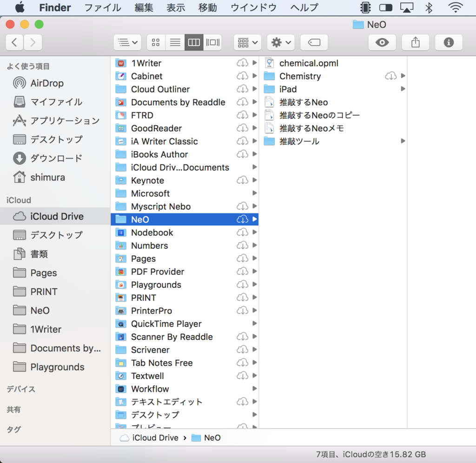Open the Apple menu

click(20, 7)
